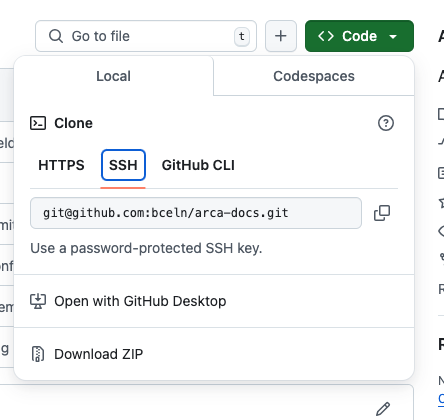Switch to the Codespaces tab
This screenshot has height=420, width=444.
tap(314, 76)
